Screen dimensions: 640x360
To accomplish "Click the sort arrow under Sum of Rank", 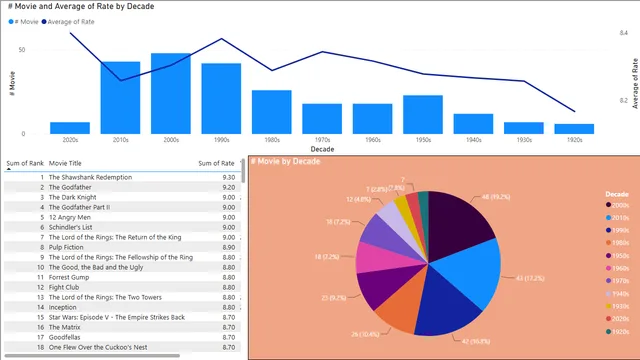I will [x=9, y=169].
